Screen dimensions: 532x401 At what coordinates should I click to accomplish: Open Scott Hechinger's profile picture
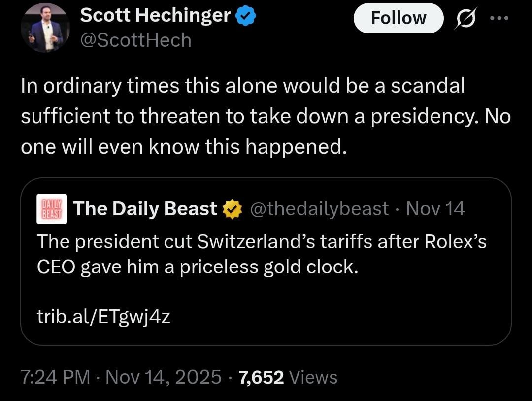pos(45,28)
